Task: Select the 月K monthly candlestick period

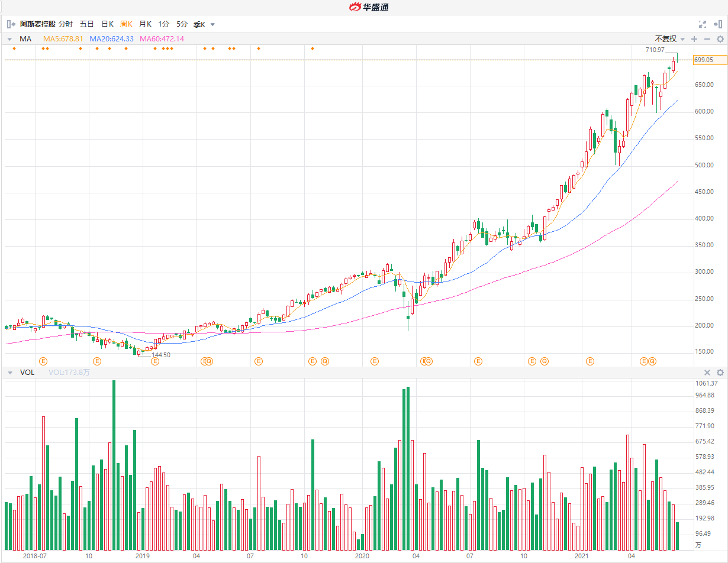Action: pyautogui.click(x=145, y=24)
